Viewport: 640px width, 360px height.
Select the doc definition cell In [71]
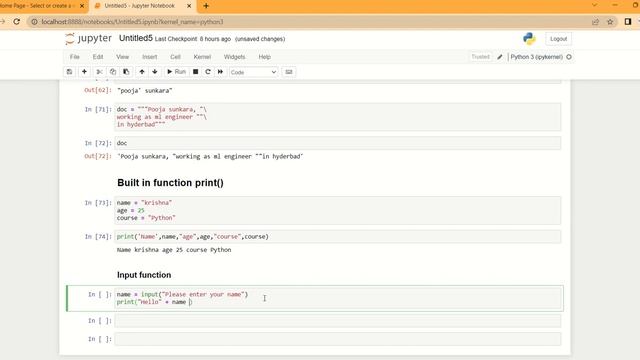[338, 117]
